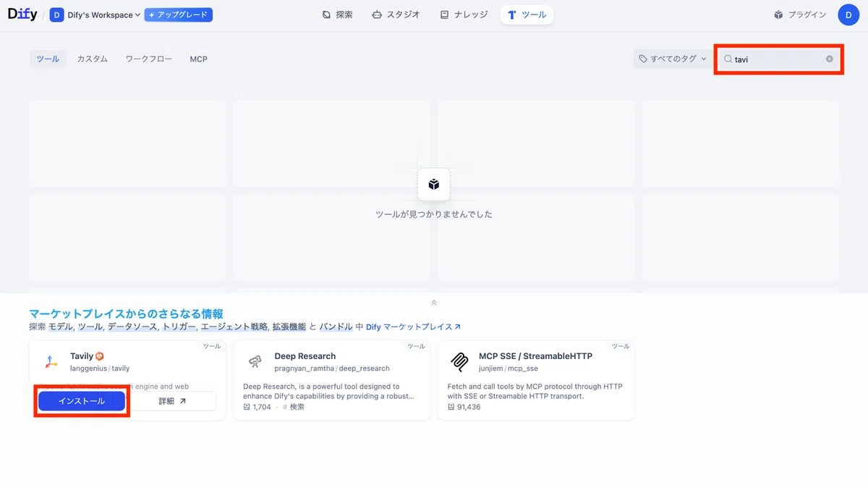Open the すべてのタグ tag filter dropdown

point(673,59)
